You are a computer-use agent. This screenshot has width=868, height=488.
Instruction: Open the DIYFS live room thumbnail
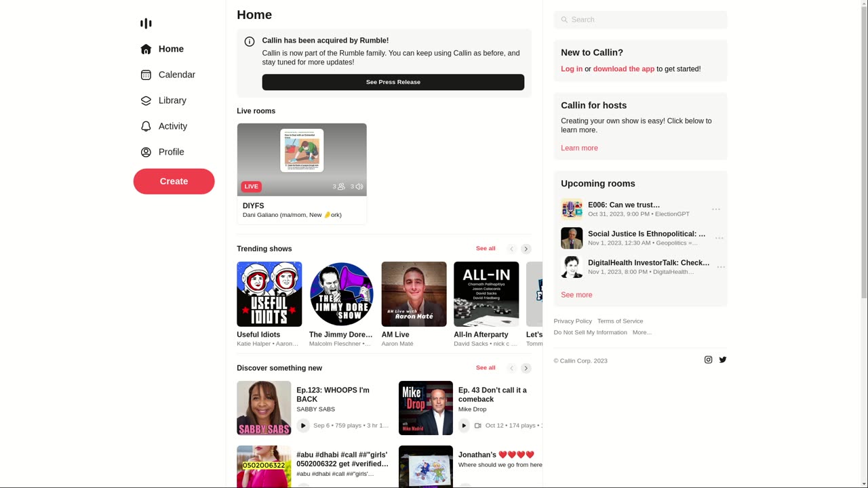tap(302, 160)
